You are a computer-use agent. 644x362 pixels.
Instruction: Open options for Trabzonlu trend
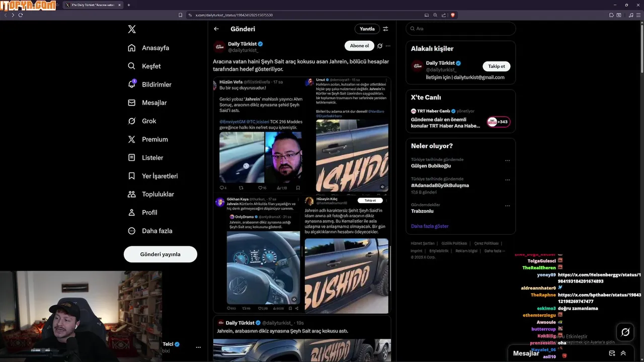[x=507, y=206]
